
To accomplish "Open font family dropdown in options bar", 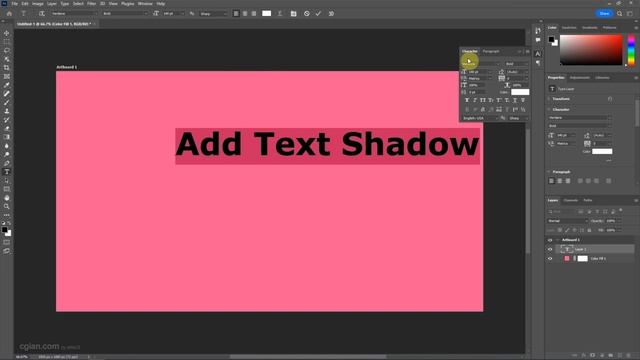I will pyautogui.click(x=74, y=13).
